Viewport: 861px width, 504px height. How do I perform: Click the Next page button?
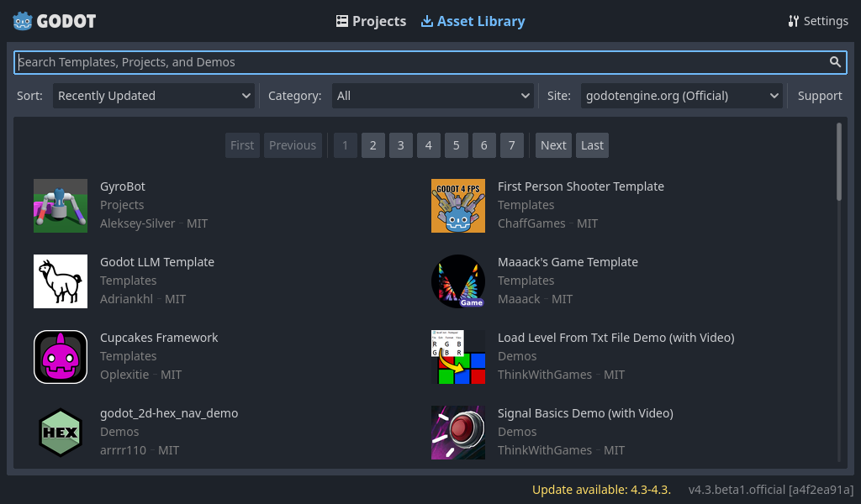[552, 144]
